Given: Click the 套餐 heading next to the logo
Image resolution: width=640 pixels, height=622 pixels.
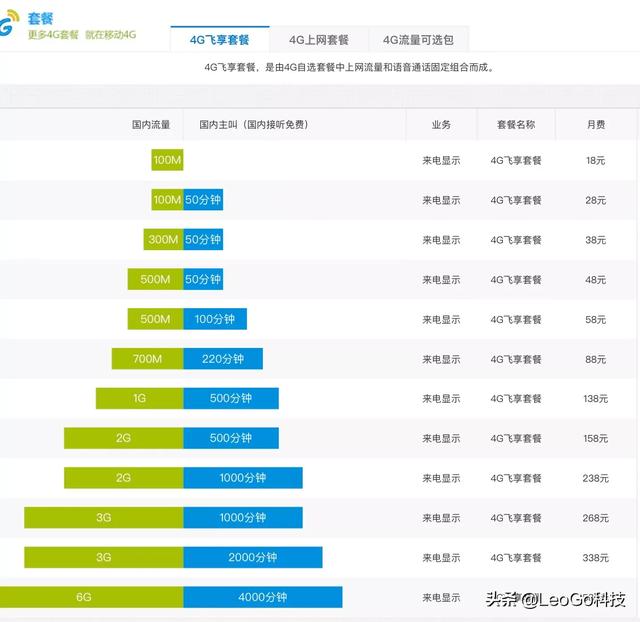Looking at the screenshot, I should [x=40, y=18].
